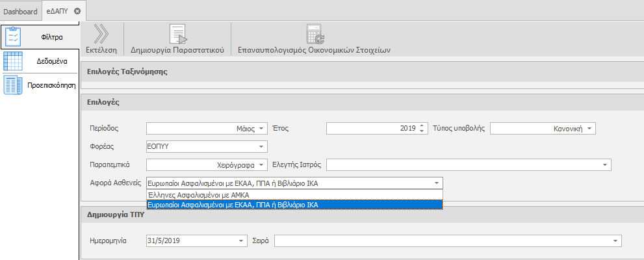Choose Έλληνες Ασφαλισμένοι με ΑΜΚΑ option

coord(199,194)
